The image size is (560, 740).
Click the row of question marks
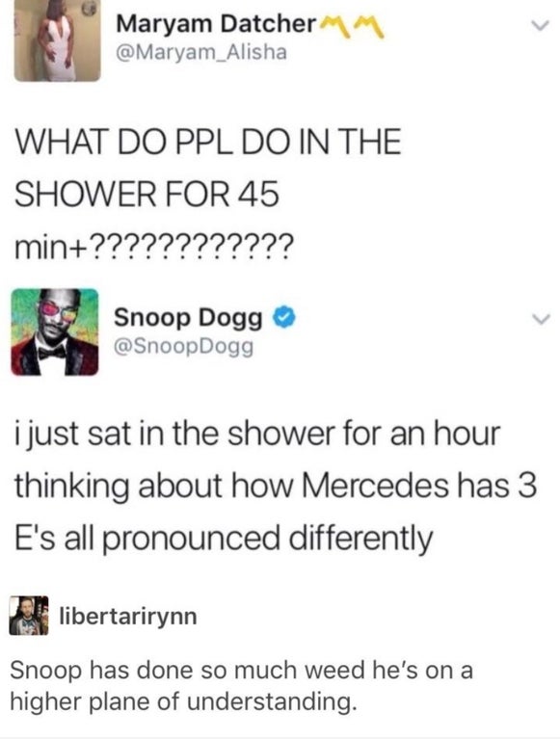point(191,247)
